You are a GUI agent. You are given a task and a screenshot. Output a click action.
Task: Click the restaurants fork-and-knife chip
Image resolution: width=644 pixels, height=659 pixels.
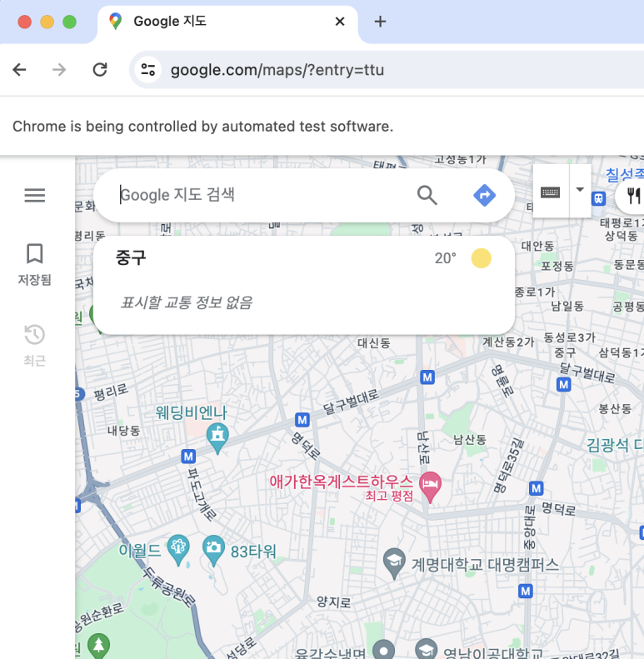click(x=632, y=196)
